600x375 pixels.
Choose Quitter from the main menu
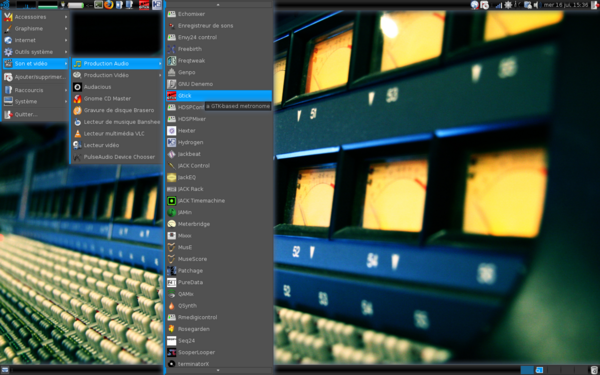point(36,114)
